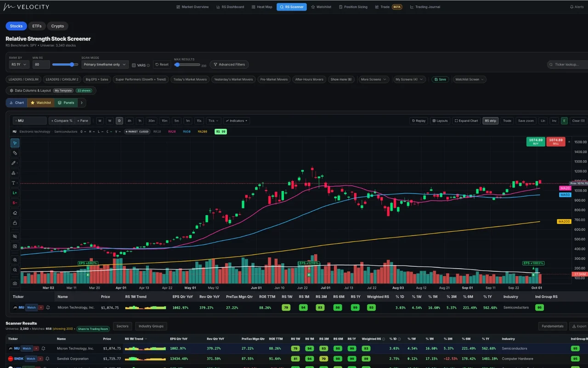Toggle the RS strip button

click(490, 121)
